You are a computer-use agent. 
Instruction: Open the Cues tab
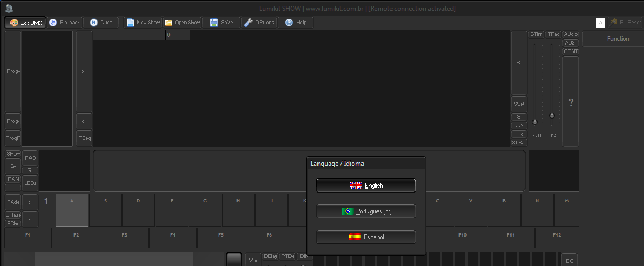click(x=94, y=23)
